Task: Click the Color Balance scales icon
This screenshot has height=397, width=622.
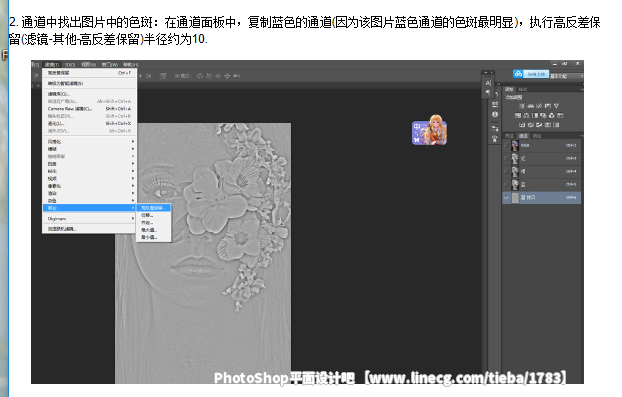Action: pos(526,115)
